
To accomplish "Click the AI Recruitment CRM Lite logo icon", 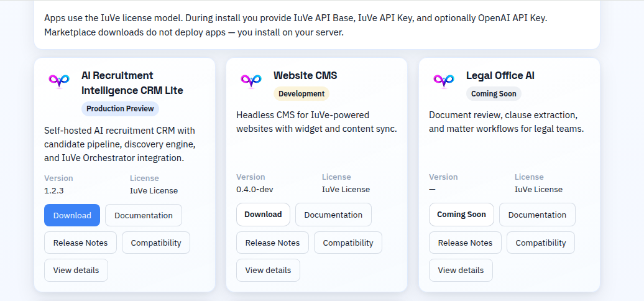I will [59, 80].
